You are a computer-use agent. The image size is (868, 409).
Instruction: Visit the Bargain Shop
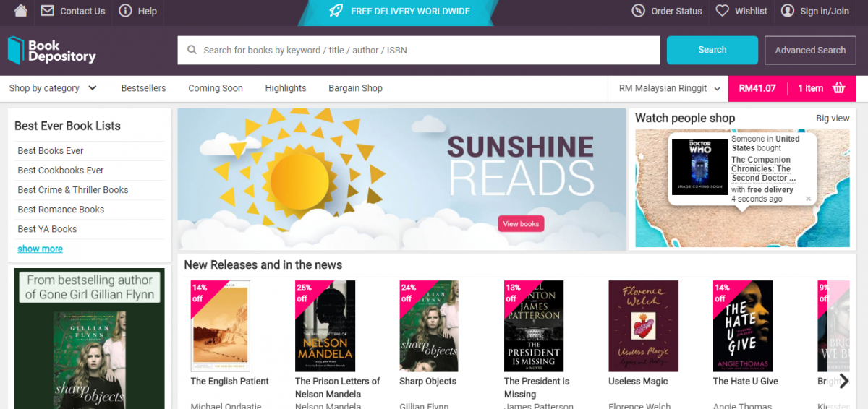[355, 88]
